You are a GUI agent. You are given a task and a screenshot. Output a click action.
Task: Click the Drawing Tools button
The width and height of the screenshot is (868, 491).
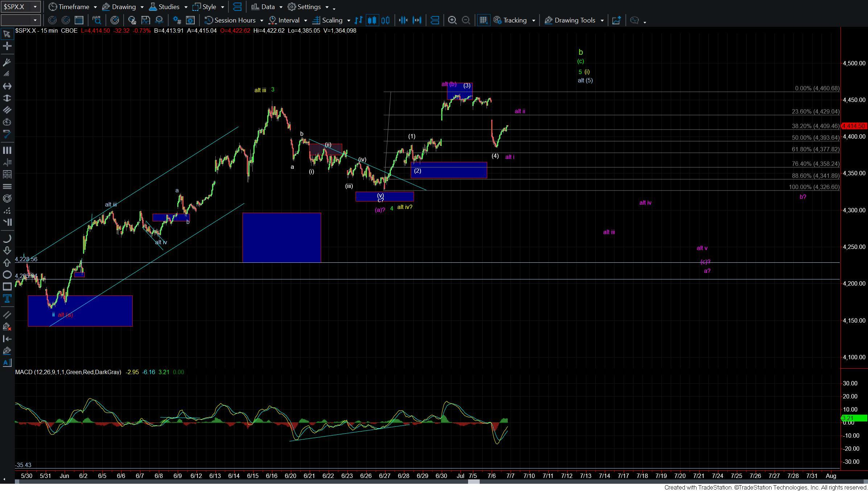pyautogui.click(x=570, y=20)
